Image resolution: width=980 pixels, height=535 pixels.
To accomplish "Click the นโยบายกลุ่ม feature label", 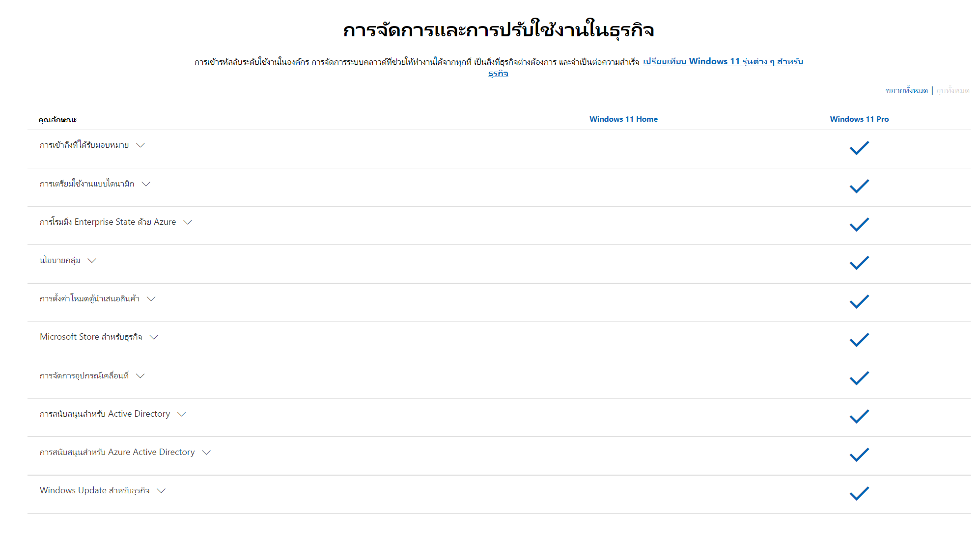I will click(x=60, y=261).
